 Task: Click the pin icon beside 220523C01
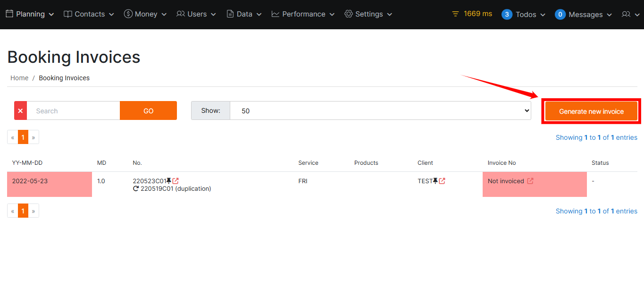click(x=169, y=181)
